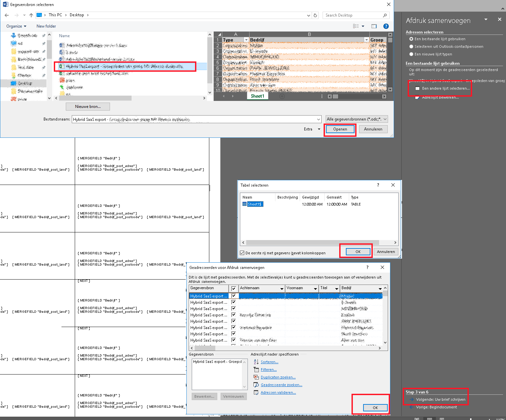Screen dimensions: 506x420
Task: Go up one folder with the up arrow
Action: 31,15
